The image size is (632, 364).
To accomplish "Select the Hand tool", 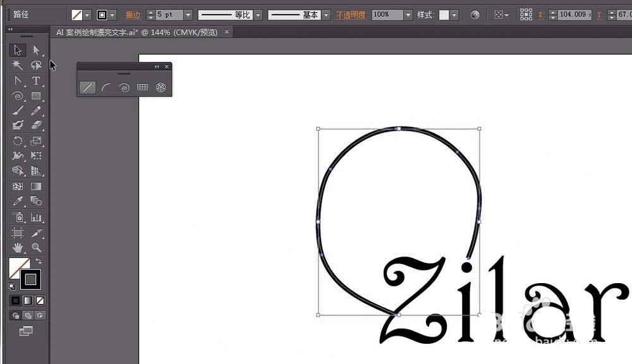I will tap(18, 247).
